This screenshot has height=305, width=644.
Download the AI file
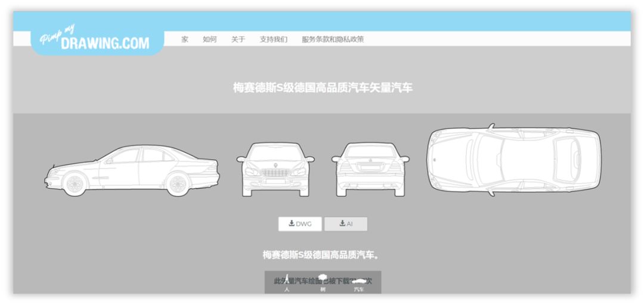[346, 224]
